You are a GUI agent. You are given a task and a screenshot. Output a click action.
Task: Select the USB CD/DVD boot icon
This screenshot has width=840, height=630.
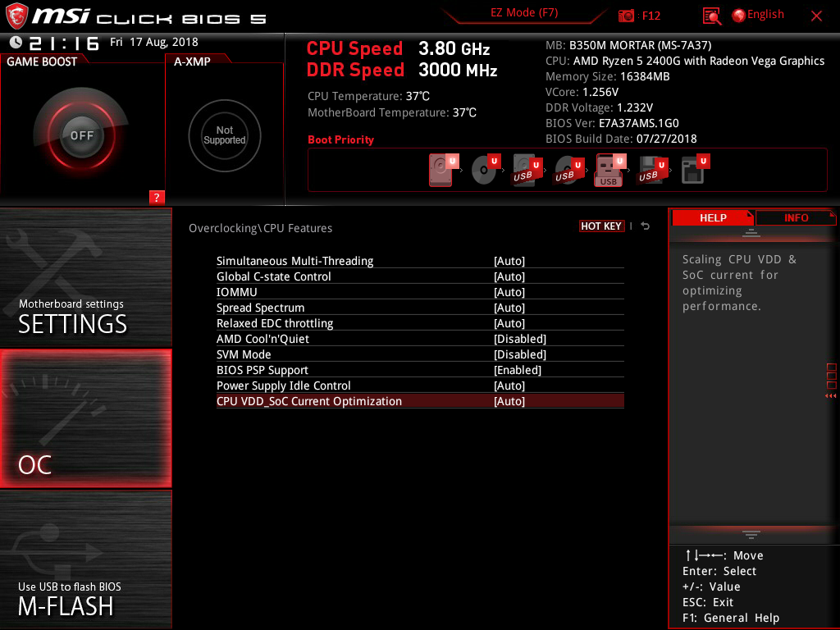[569, 171]
